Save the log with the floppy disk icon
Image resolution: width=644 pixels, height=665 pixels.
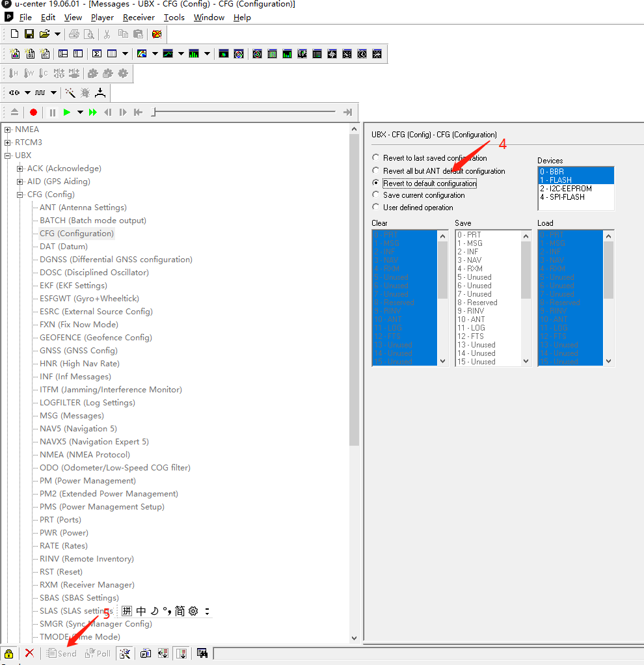29,34
